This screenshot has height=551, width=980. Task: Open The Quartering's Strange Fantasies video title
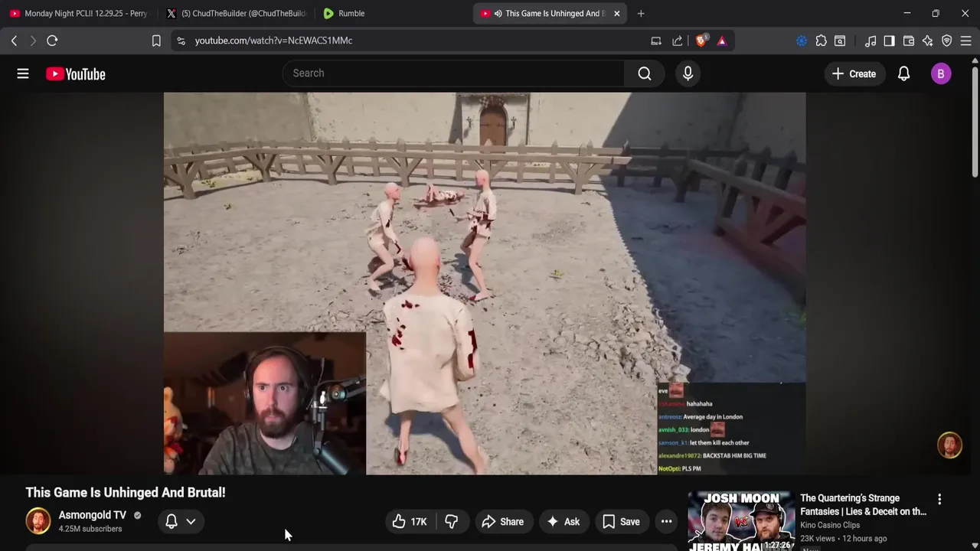[863, 505]
